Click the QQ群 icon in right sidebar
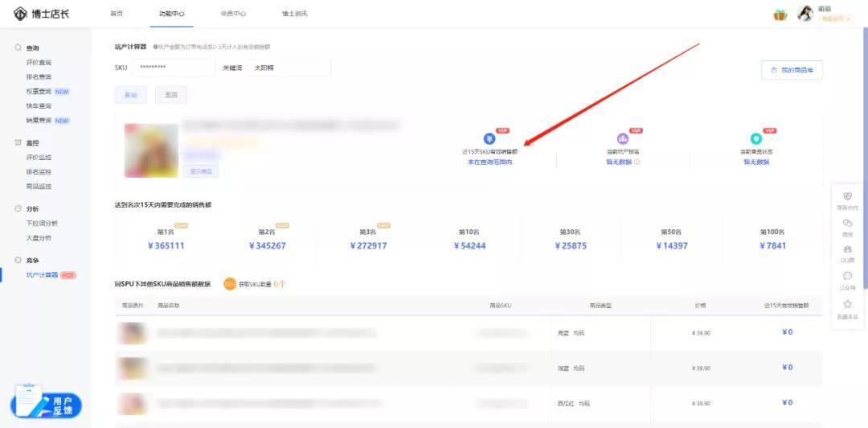 click(x=847, y=250)
